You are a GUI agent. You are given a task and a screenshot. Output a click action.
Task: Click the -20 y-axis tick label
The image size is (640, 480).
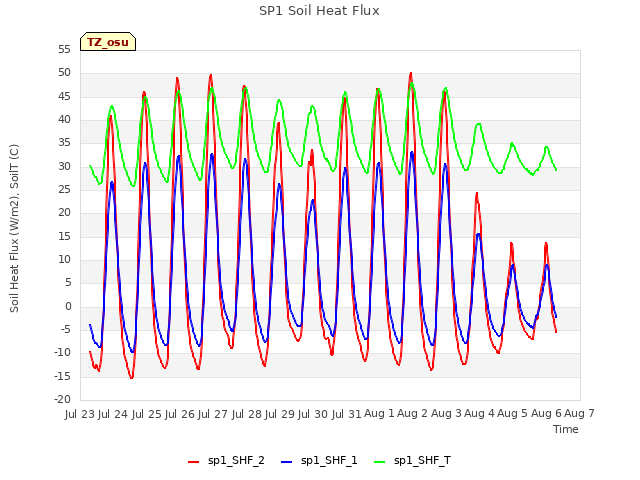point(62,399)
